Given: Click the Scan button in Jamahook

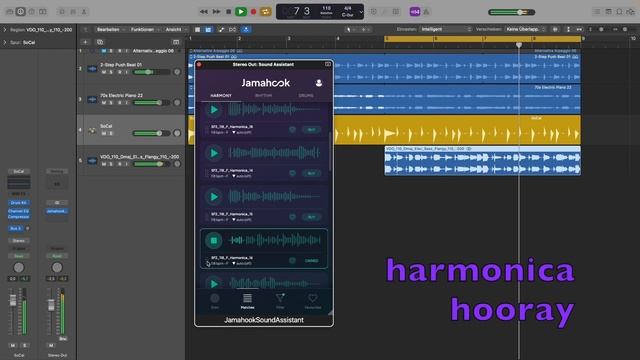Looking at the screenshot, I should click(x=215, y=301).
